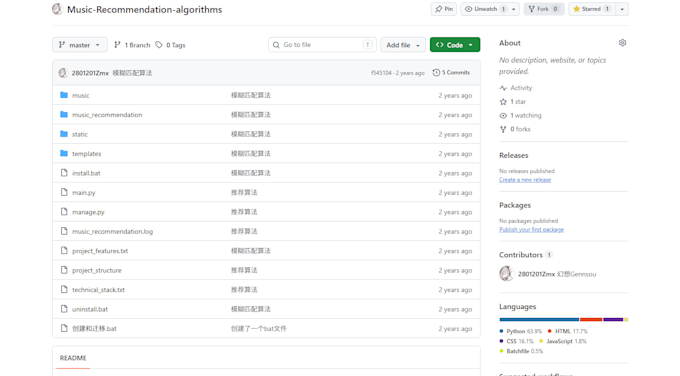
Task: Open the Releases heading link
Action: click(513, 155)
